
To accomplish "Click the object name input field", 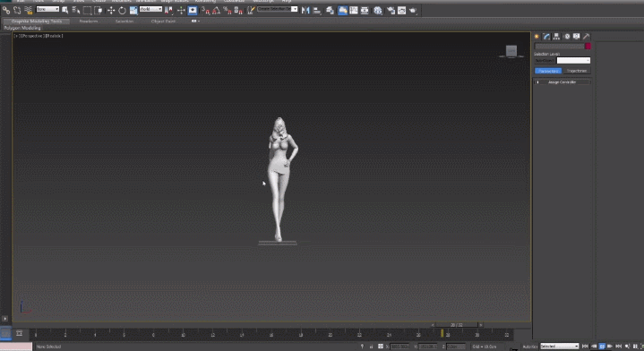I will (559, 46).
